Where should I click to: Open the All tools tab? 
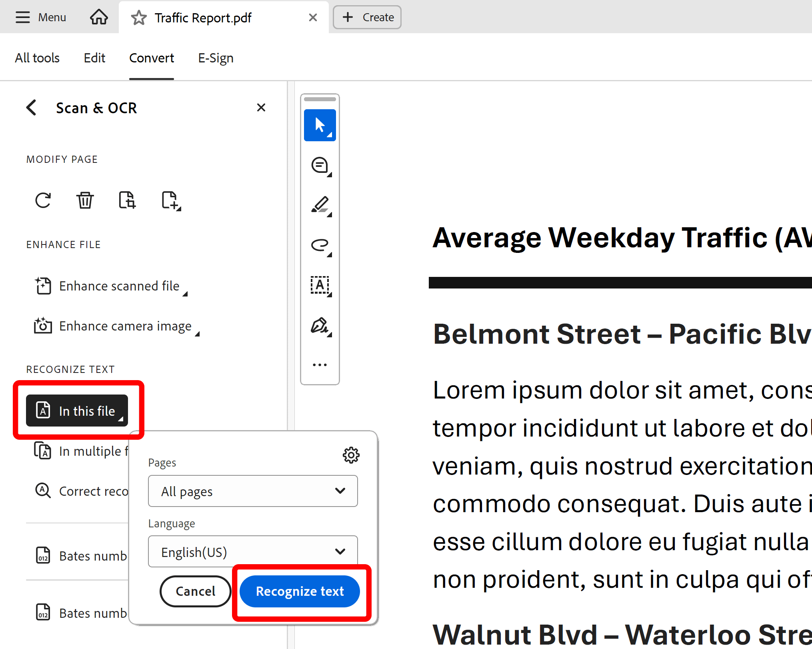click(37, 58)
